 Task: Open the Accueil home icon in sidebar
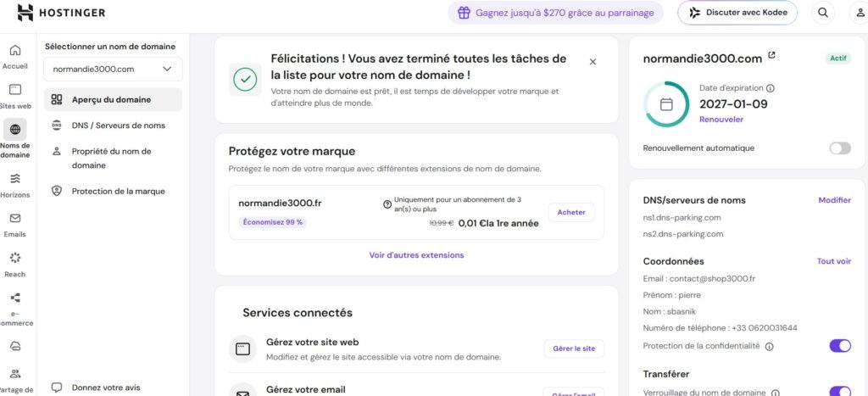click(15, 50)
